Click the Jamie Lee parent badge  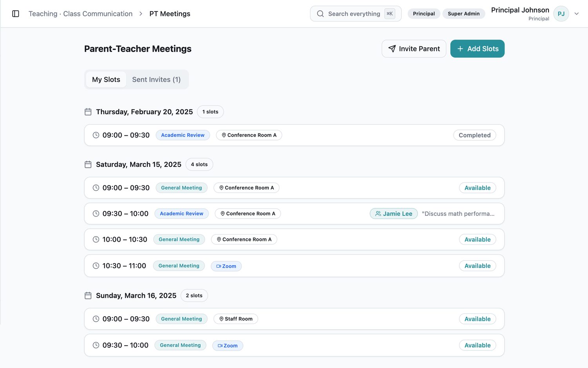click(394, 213)
